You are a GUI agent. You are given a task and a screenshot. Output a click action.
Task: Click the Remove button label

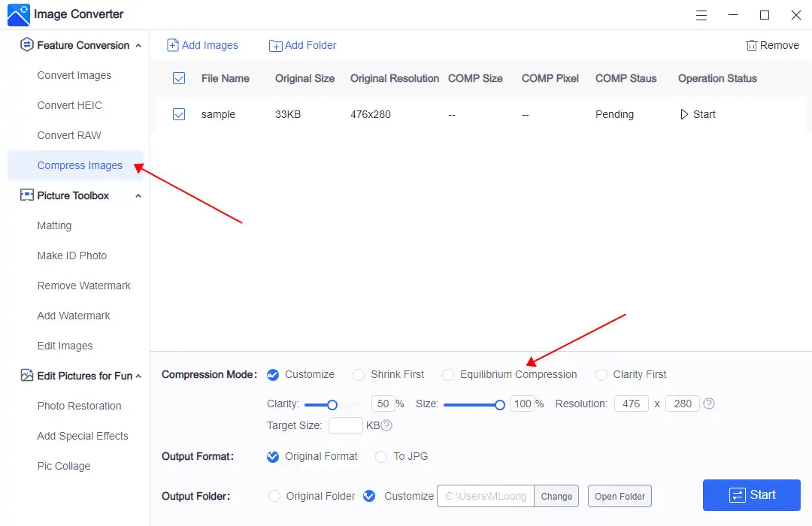[x=780, y=46]
